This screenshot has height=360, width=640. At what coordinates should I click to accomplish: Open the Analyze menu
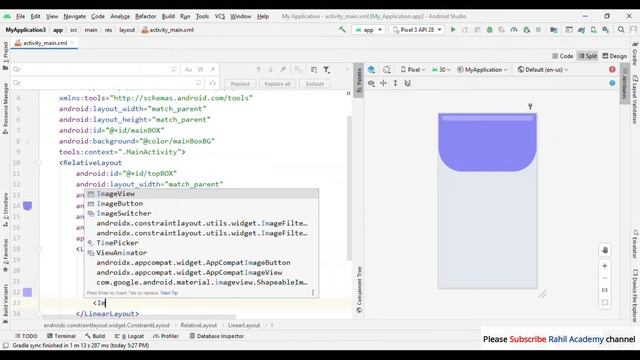[120, 16]
